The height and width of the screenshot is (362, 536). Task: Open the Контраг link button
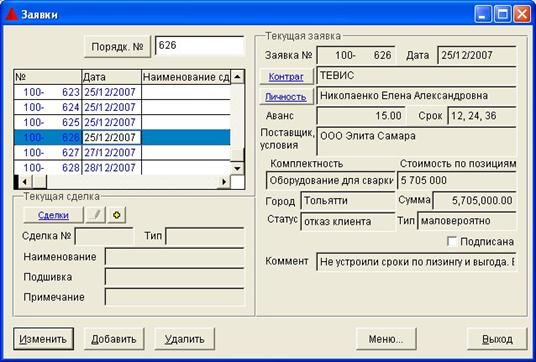(x=286, y=77)
